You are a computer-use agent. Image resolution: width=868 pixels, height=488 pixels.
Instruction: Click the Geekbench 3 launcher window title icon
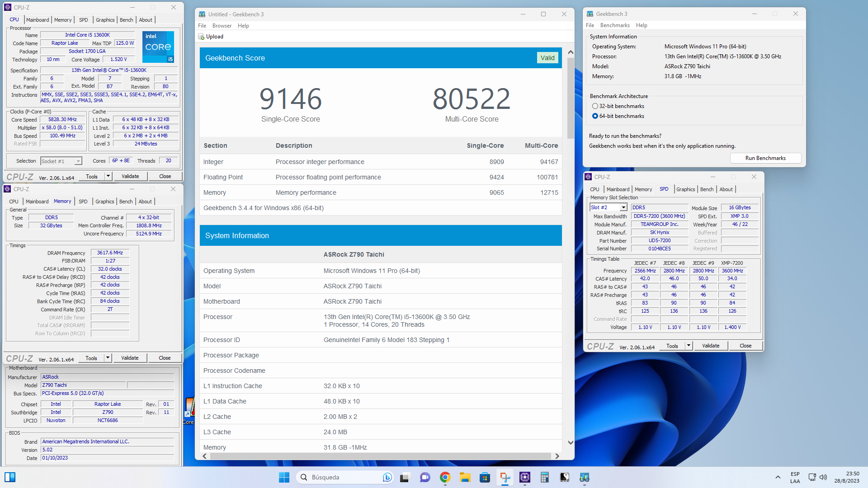point(590,14)
